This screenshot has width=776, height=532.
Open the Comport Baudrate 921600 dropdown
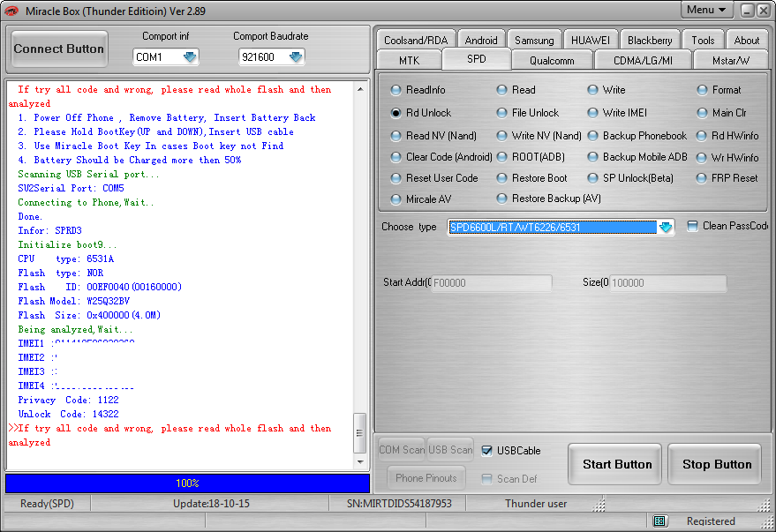point(296,57)
